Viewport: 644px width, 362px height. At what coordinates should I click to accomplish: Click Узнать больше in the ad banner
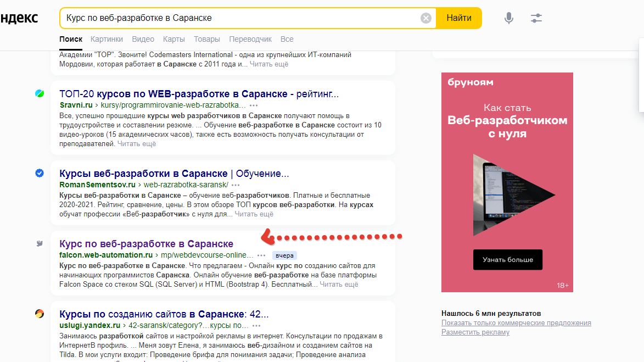tap(507, 259)
